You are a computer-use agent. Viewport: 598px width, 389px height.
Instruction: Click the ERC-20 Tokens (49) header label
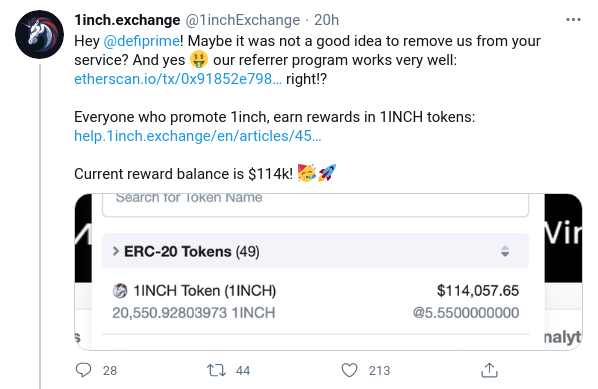[192, 251]
